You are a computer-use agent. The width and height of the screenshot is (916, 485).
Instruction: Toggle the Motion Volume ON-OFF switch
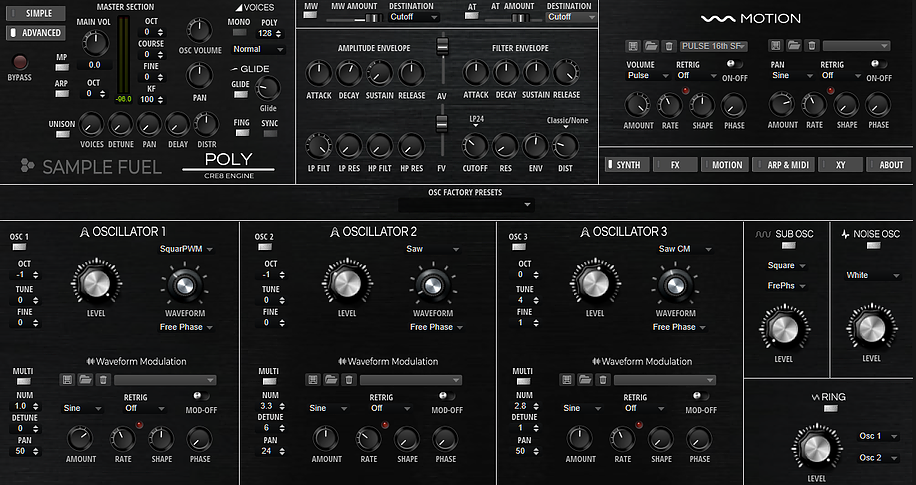pyautogui.click(x=734, y=64)
